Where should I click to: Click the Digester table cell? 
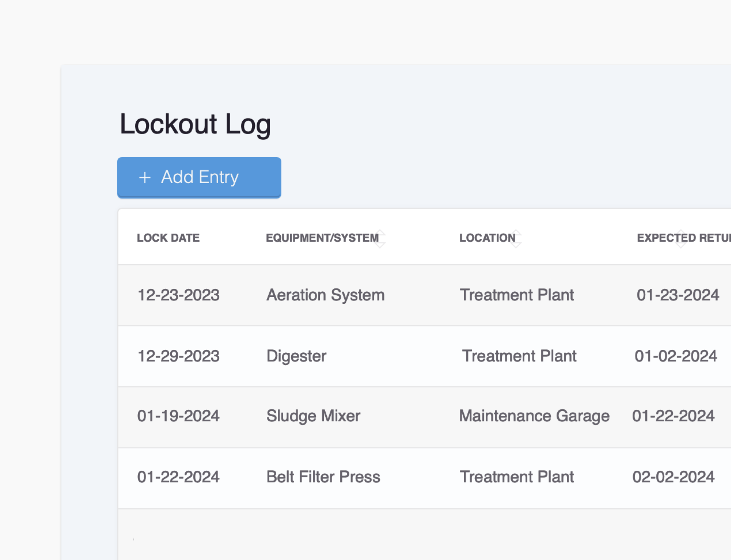tap(296, 356)
